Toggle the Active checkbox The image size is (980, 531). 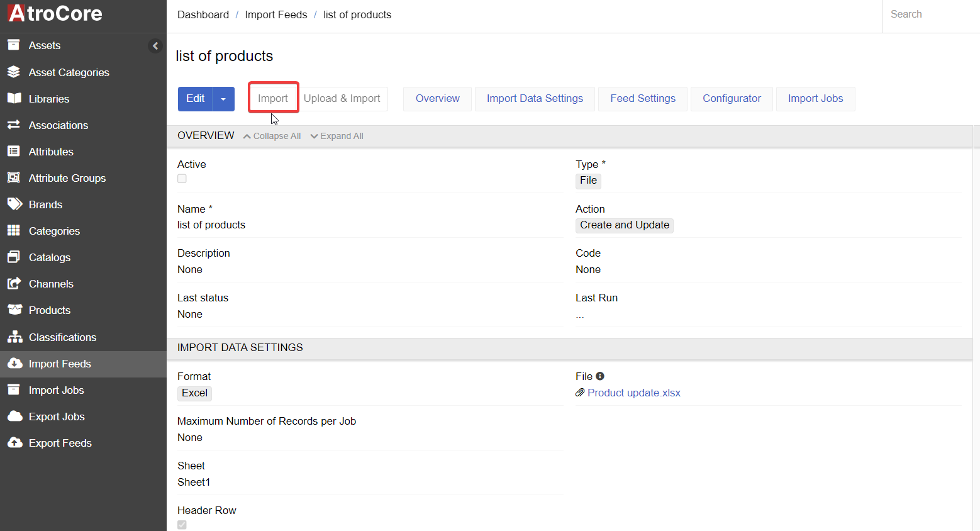click(182, 179)
